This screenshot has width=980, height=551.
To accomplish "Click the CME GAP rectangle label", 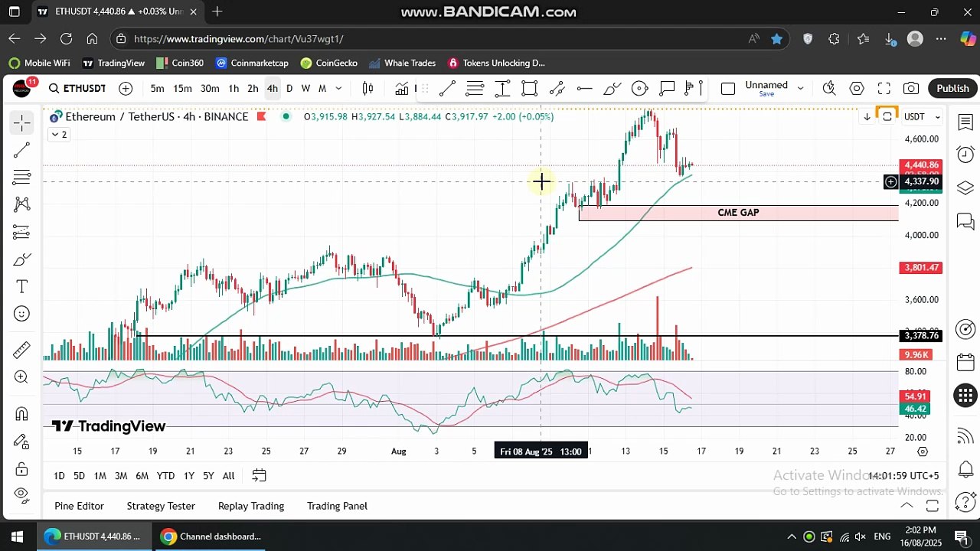I will tap(738, 213).
